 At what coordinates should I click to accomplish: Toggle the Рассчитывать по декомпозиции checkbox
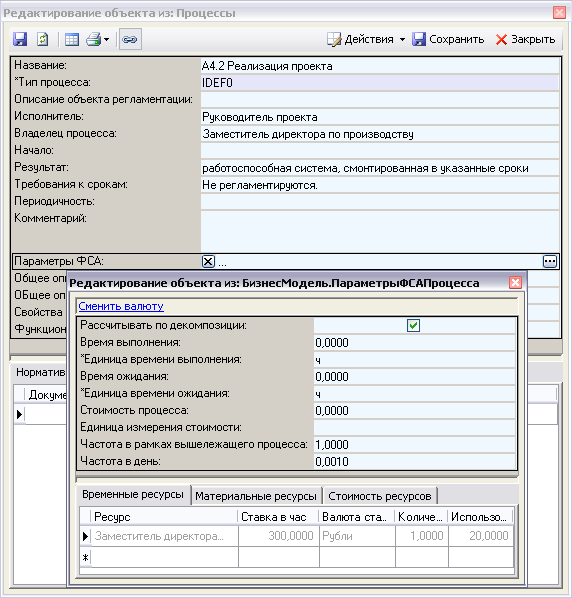click(x=413, y=326)
